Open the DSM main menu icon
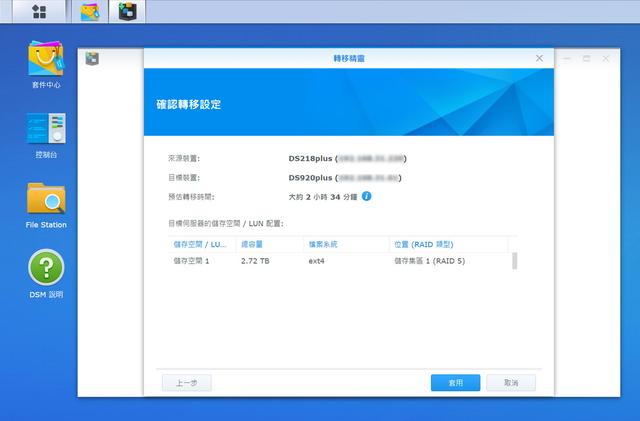Viewport: 640px width, 421px height. point(39,11)
